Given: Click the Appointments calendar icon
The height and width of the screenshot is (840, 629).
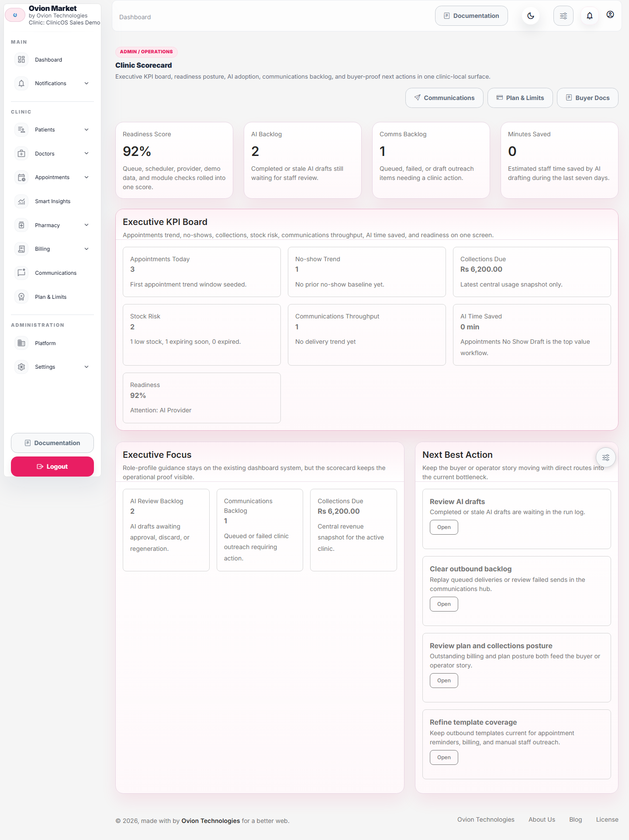Looking at the screenshot, I should (x=21, y=177).
